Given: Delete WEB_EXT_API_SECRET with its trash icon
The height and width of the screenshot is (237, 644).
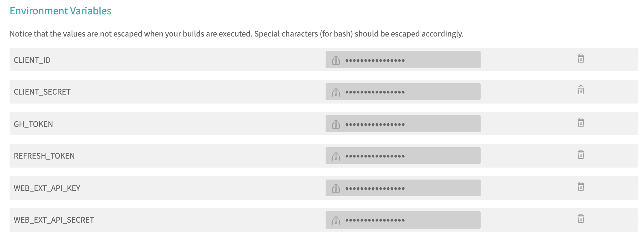Looking at the screenshot, I should point(581,218).
